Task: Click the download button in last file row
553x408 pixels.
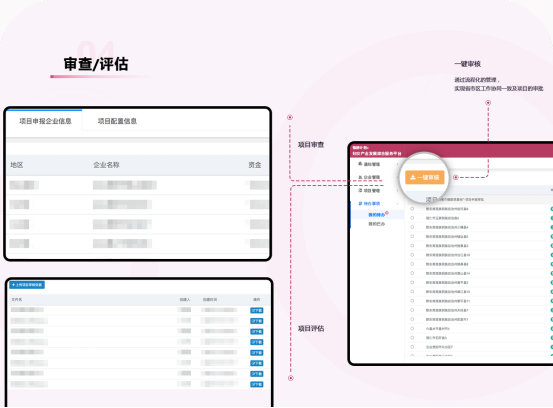Action: pos(256,384)
